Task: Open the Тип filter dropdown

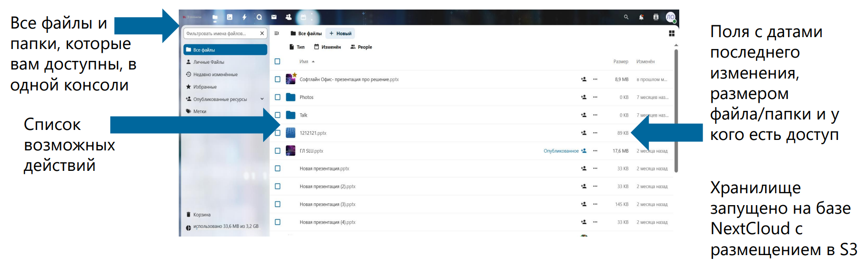Action: (297, 47)
